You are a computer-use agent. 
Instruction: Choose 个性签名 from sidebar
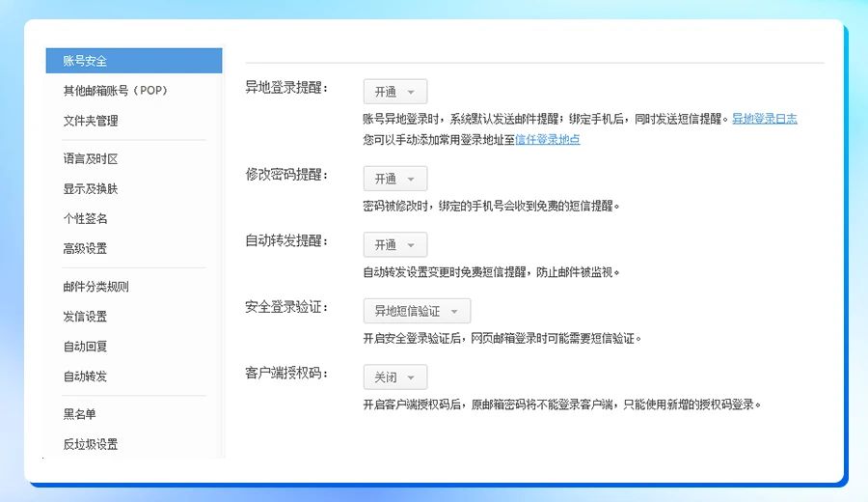click(x=85, y=218)
